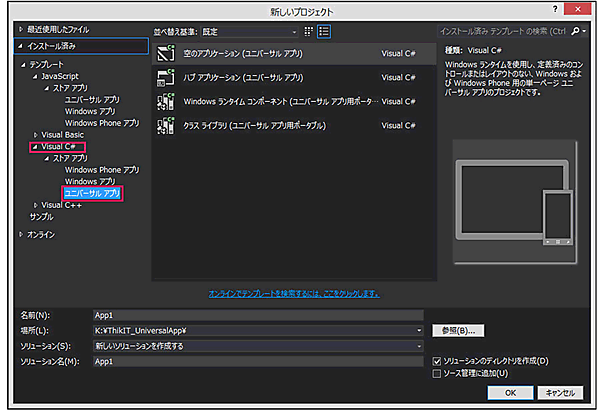Open the online template search link
This screenshot has height=413, width=600.
coord(294,294)
